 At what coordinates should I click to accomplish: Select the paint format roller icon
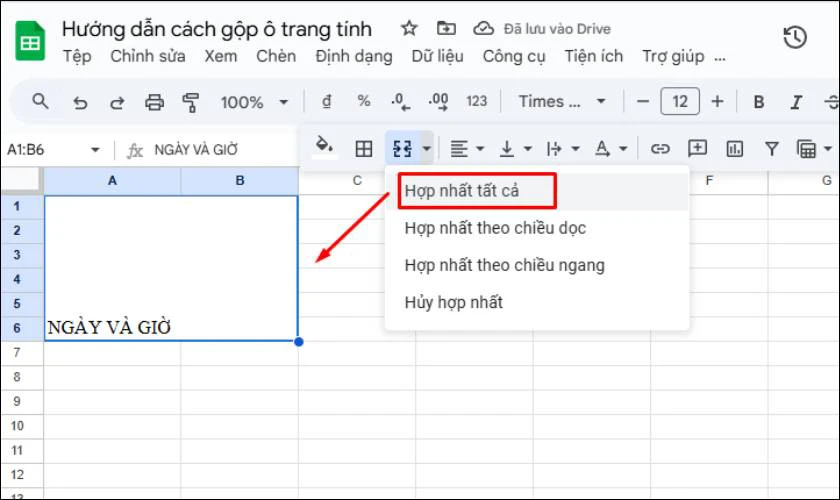point(190,102)
